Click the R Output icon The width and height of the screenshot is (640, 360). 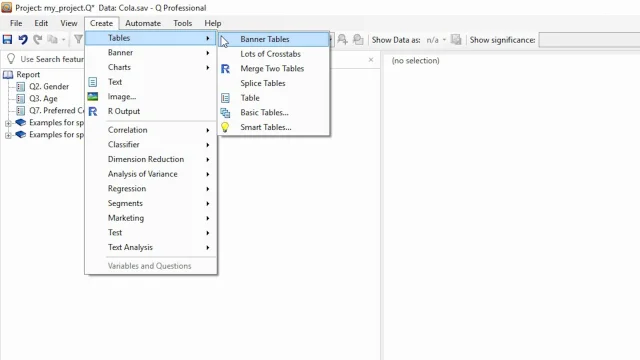[93, 111]
